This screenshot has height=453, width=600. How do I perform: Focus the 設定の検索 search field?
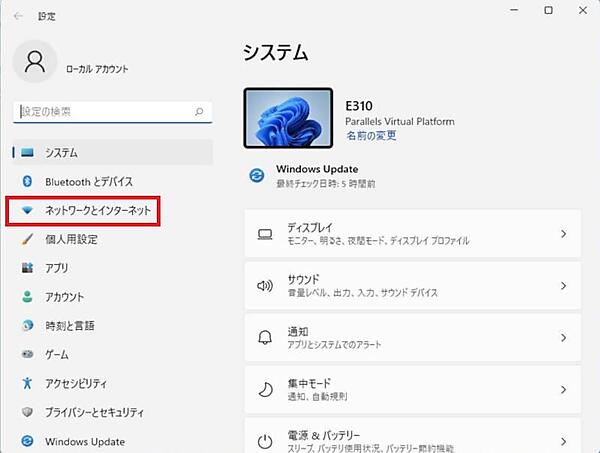pos(112,112)
